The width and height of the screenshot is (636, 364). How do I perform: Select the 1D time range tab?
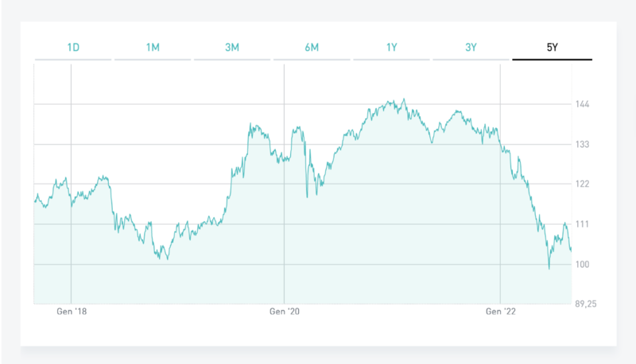[x=73, y=48]
